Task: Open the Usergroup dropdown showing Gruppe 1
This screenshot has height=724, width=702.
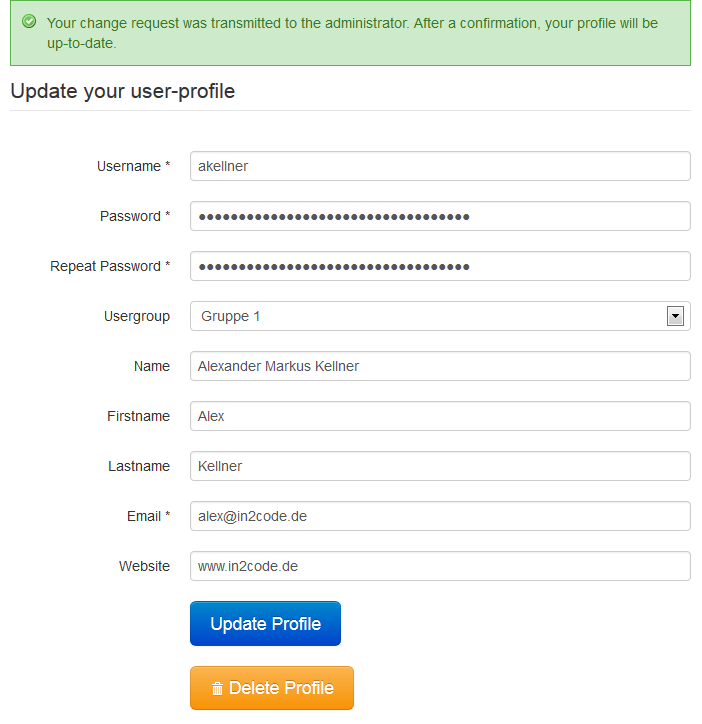Action: [x=440, y=316]
